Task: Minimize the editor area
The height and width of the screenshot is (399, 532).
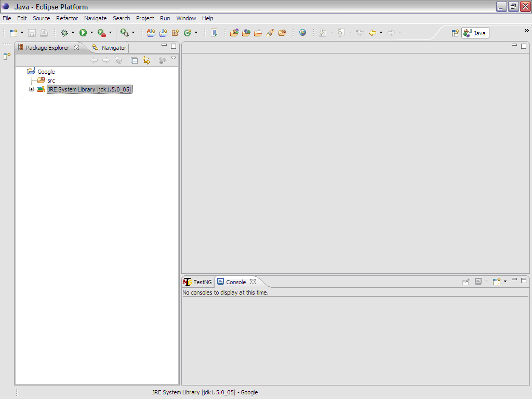Action: (x=514, y=45)
